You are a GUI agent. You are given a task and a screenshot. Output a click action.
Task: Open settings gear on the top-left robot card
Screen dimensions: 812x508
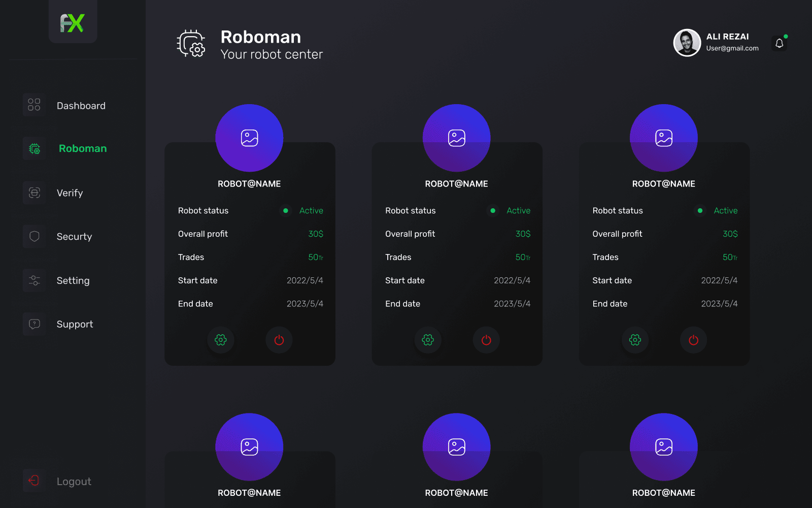click(x=221, y=340)
